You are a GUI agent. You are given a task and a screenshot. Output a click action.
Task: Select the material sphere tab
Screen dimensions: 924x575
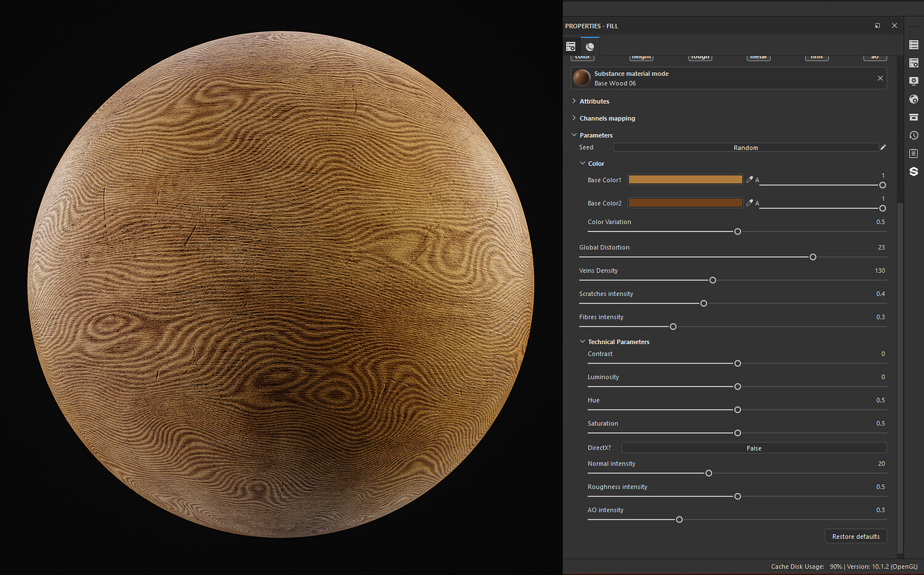point(590,47)
